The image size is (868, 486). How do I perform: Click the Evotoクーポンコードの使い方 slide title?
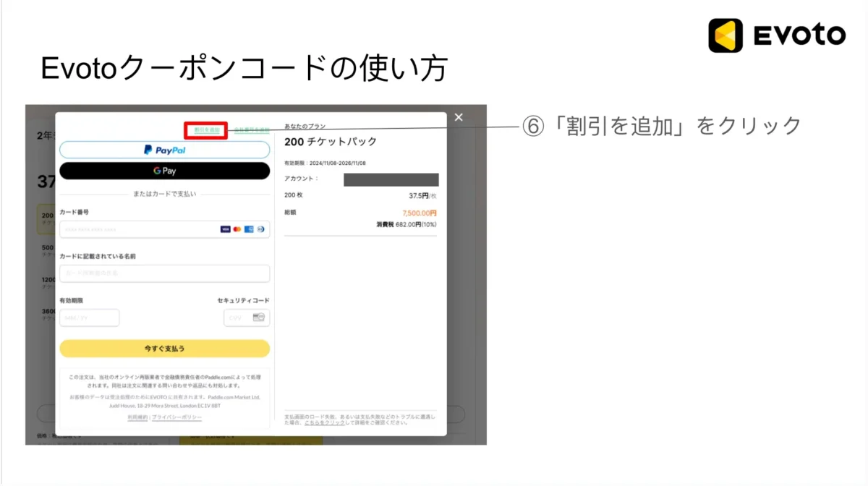[x=244, y=69]
